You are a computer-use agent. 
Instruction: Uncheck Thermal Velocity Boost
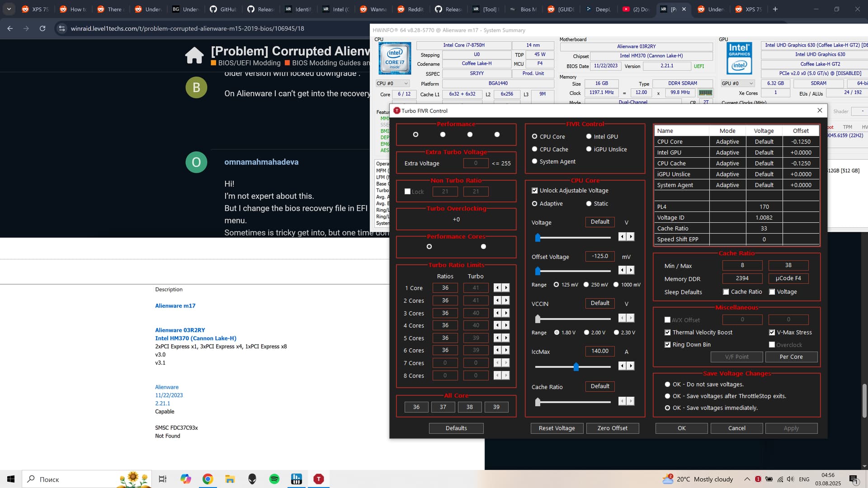667,333
